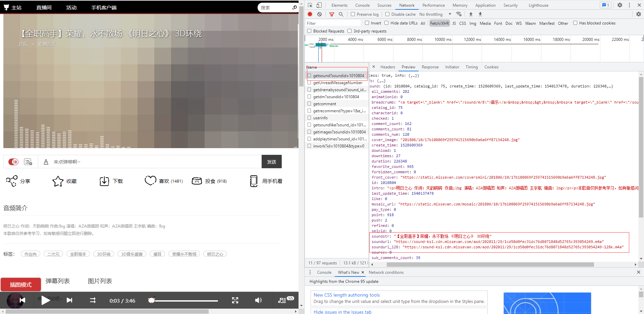Click the favorite star icon (收藏)
644x314 pixels.
(58, 181)
